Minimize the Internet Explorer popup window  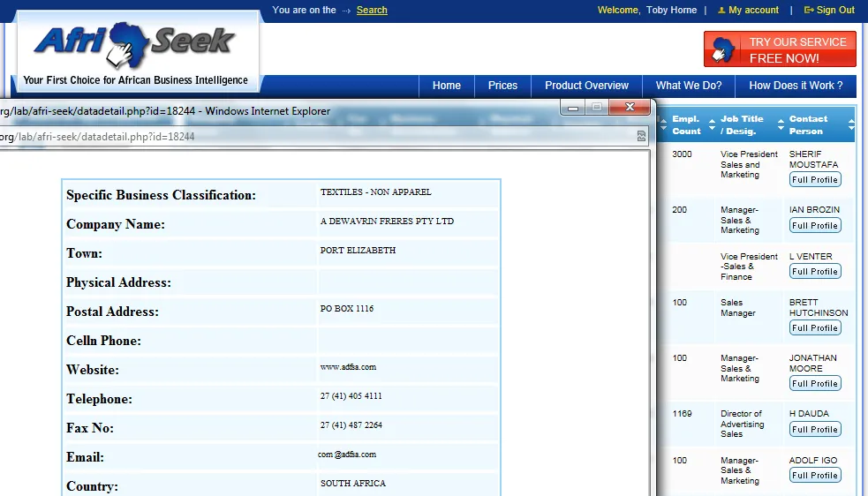point(573,108)
